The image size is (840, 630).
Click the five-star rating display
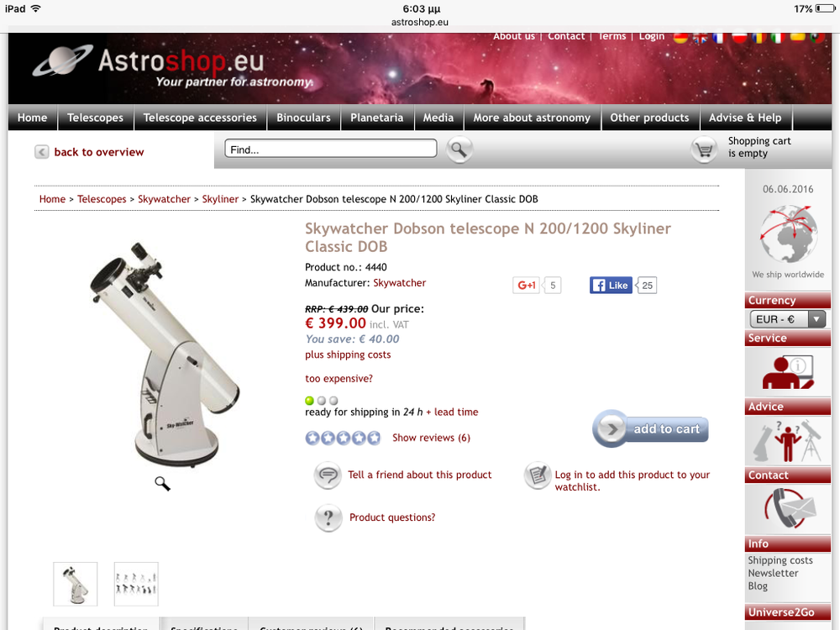coord(343,438)
